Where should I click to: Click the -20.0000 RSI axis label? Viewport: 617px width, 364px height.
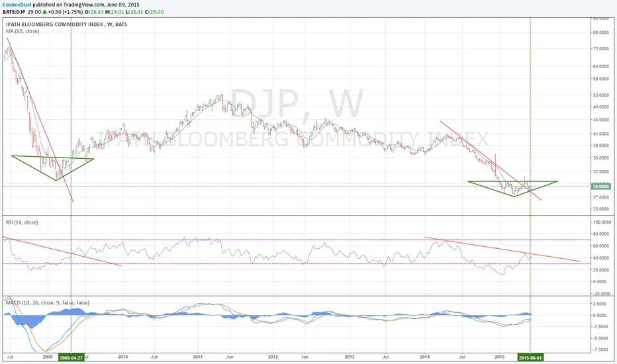coord(601,294)
